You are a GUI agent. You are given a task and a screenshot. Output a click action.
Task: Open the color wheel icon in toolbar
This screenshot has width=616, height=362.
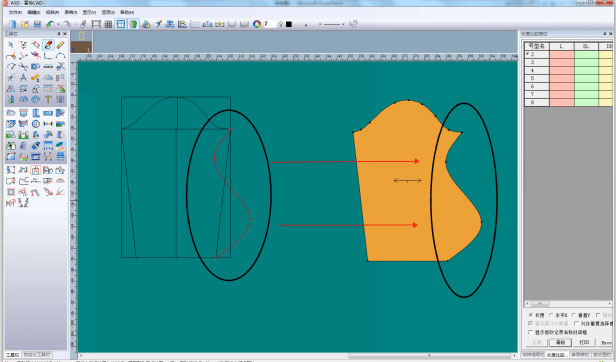257,24
